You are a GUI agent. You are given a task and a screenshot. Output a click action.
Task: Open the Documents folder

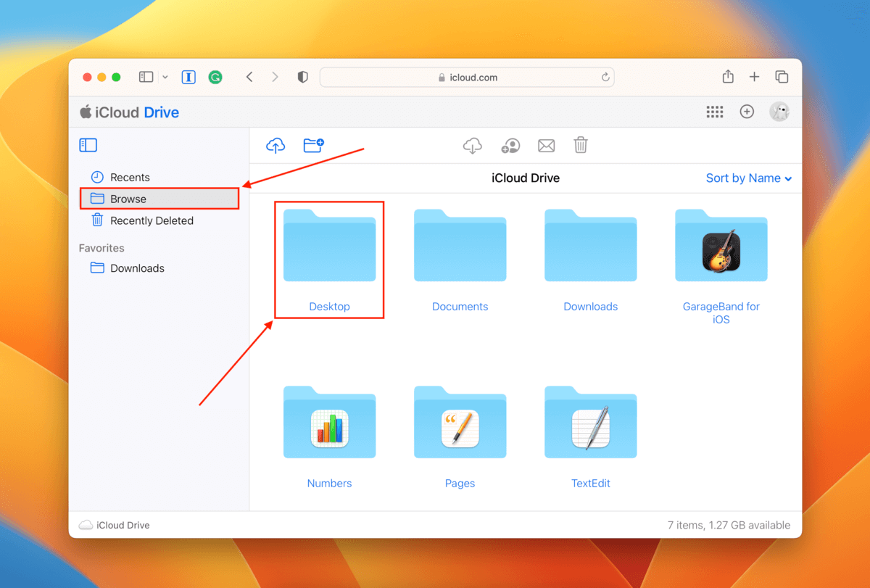click(x=460, y=254)
